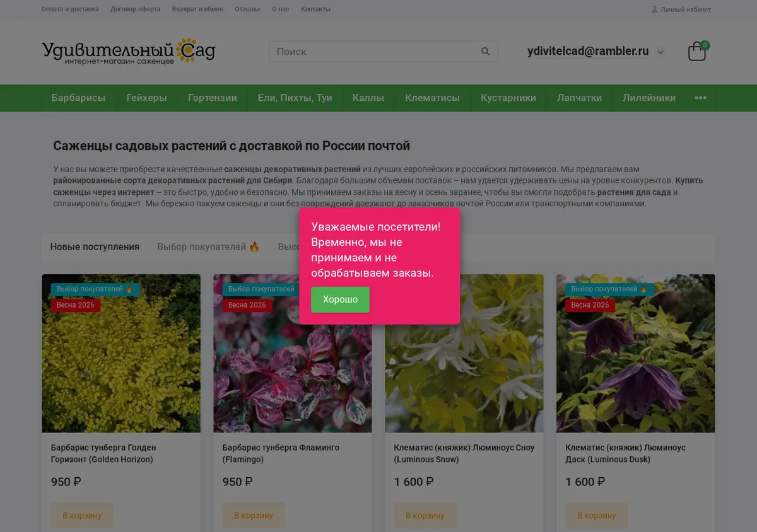This screenshot has width=757, height=532.
Task: Open Клематис Люминоус Сноу product title
Action: 464,453
